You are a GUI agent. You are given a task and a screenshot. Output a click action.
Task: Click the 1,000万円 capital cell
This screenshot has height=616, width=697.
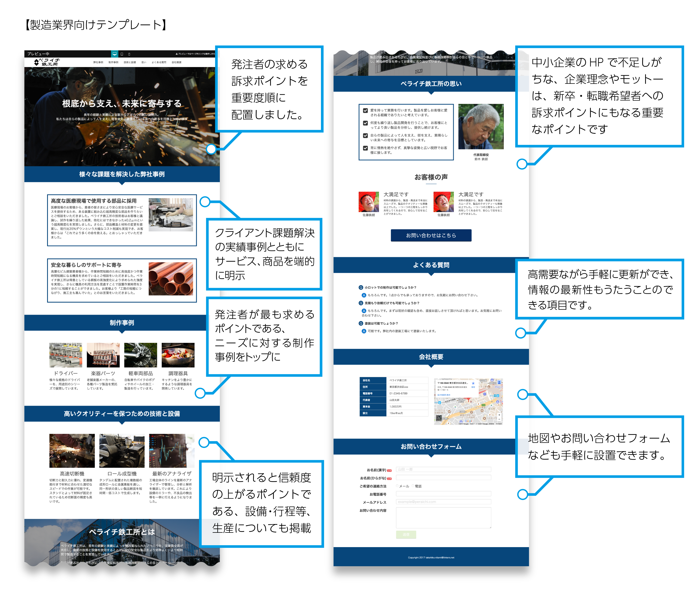tap(407, 406)
